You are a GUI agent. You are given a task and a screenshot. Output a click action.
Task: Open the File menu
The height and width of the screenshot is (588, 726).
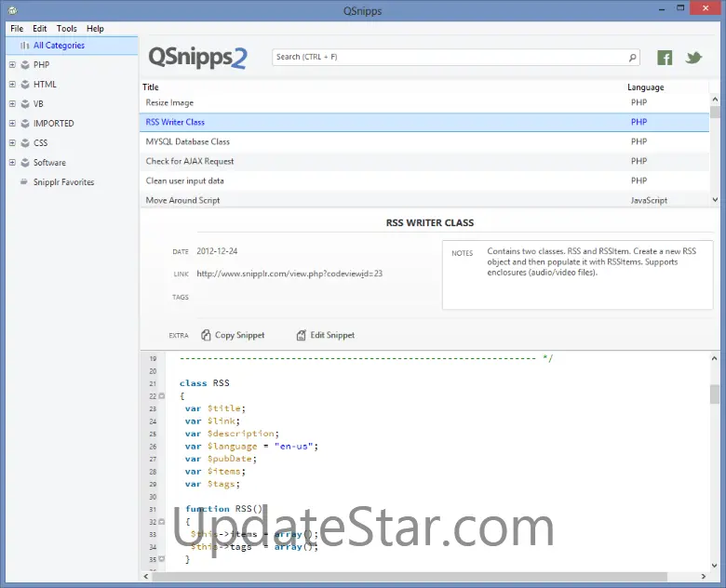17,29
